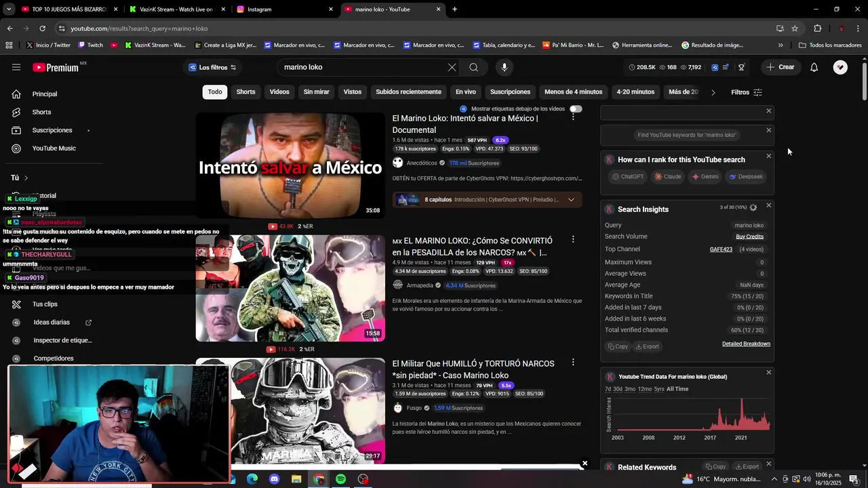Screen dimensions: 868x488
Task: Ask ChatGPT how to rank
Action: coord(628,177)
